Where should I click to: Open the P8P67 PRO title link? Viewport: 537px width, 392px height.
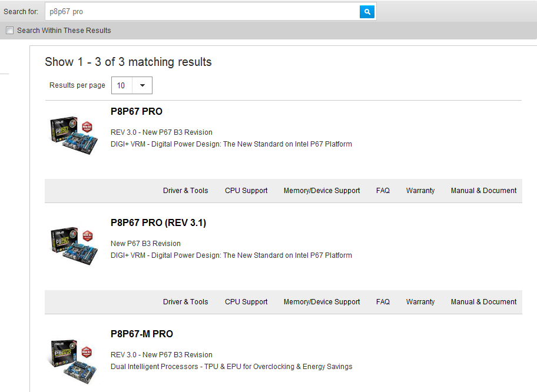click(137, 111)
